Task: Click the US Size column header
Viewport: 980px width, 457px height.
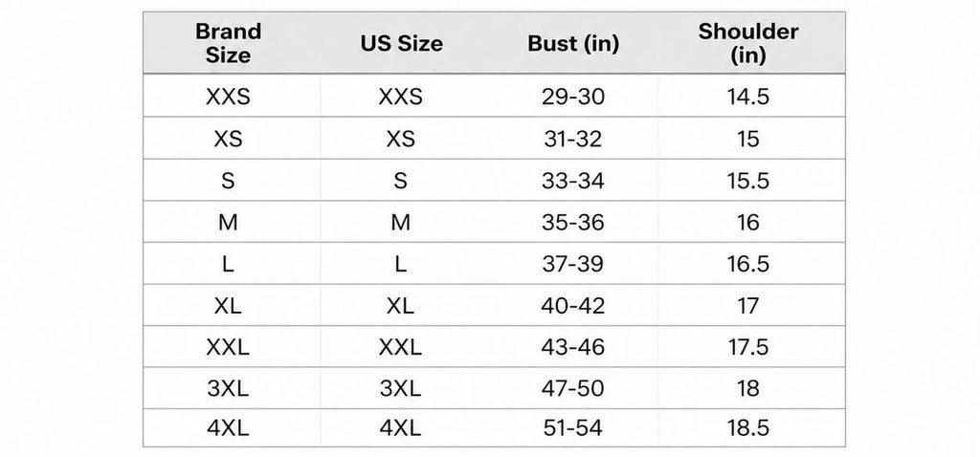Action: [401, 44]
